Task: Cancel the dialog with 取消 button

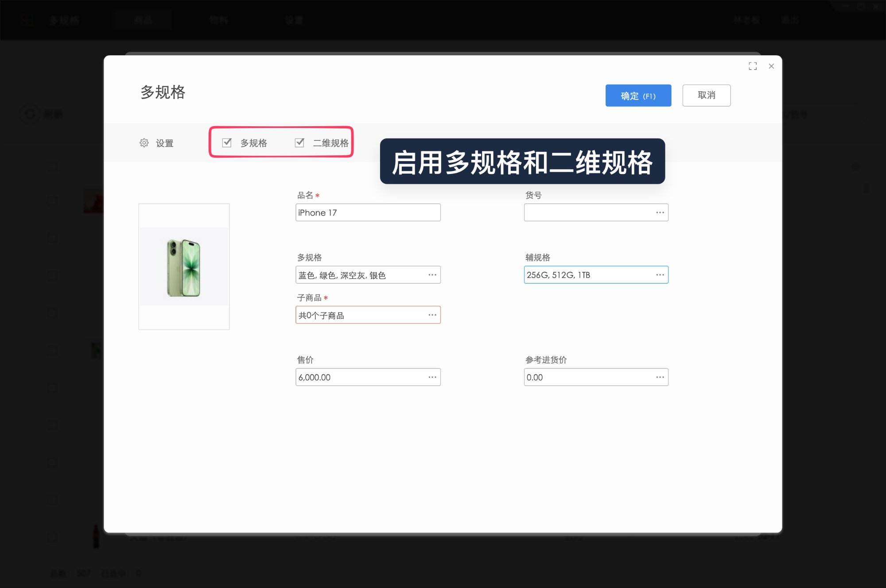Action: point(707,95)
